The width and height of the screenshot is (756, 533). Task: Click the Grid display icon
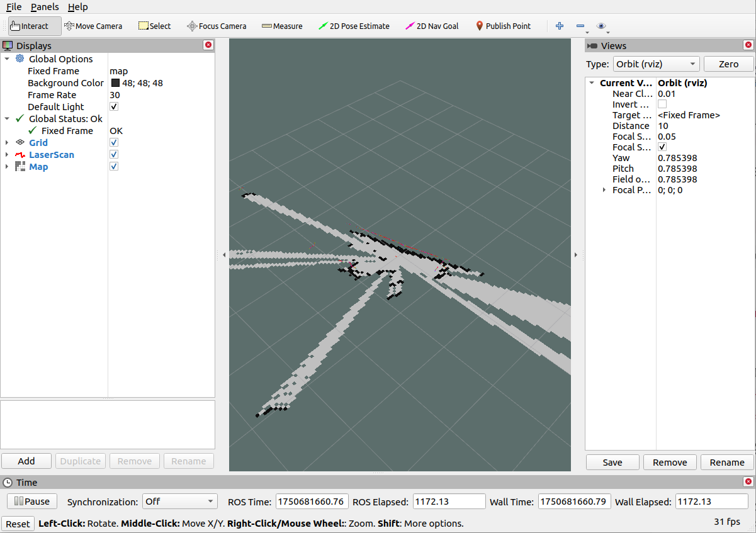20,142
